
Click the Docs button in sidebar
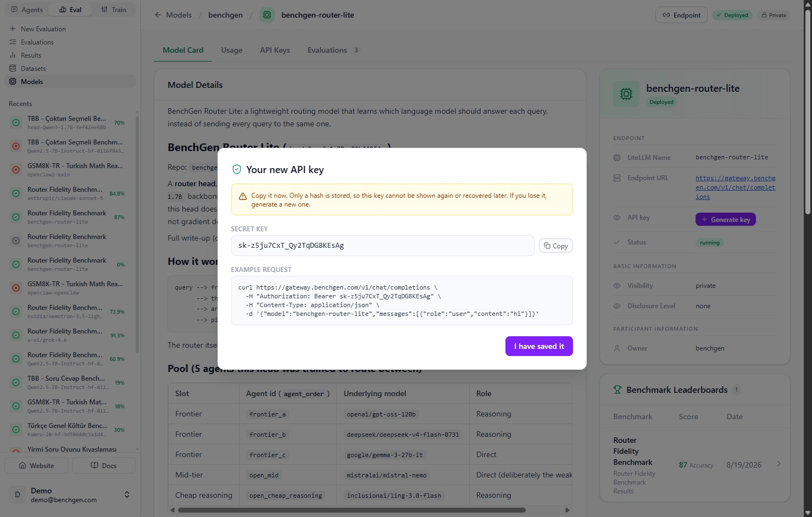(103, 465)
